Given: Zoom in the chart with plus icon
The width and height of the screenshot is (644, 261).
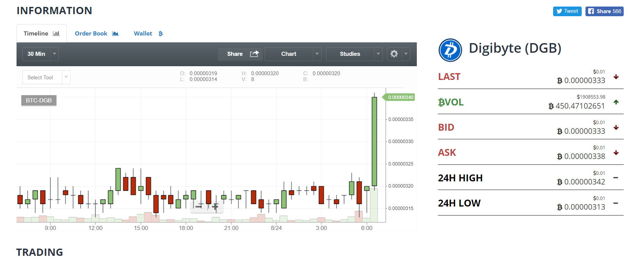Looking at the screenshot, I should click(x=215, y=207).
